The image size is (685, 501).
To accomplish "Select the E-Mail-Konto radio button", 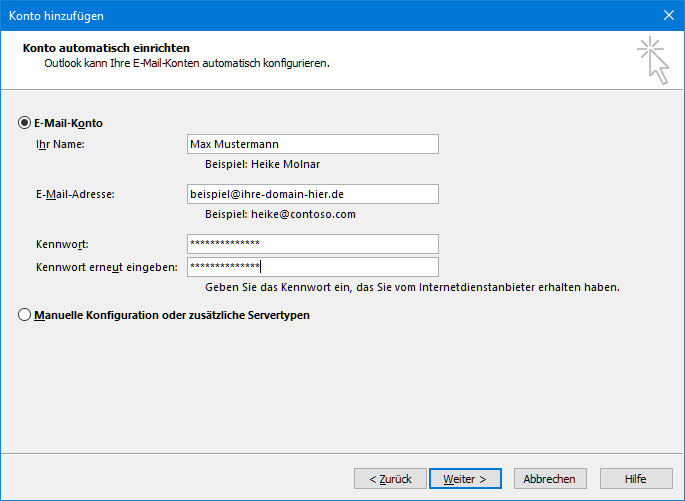I will pyautogui.click(x=25, y=123).
